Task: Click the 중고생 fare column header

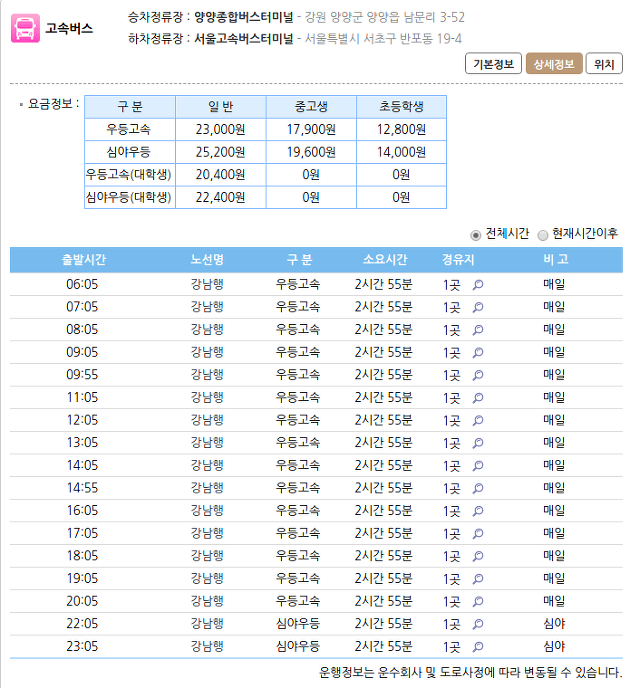Action: tap(311, 107)
